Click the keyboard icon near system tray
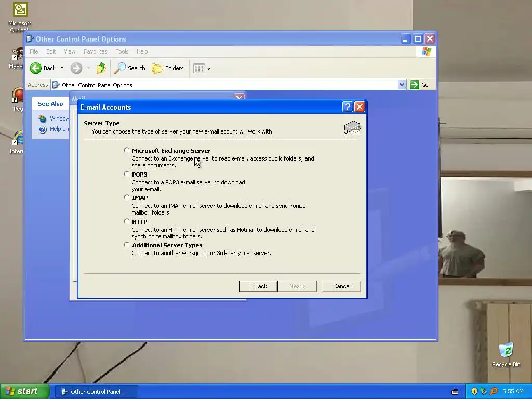532x399 pixels. click(x=455, y=392)
